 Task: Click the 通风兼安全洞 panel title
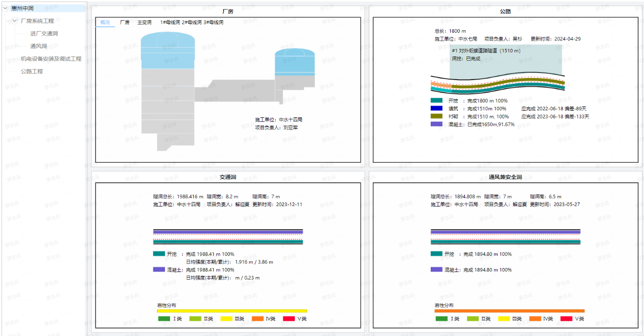coord(506,177)
